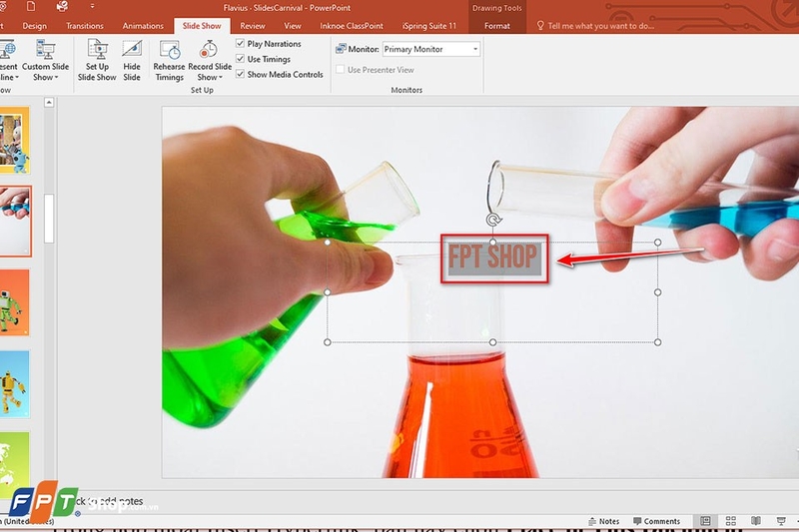Uncheck Show Media Controls
This screenshot has height=532, width=799.
[x=240, y=74]
